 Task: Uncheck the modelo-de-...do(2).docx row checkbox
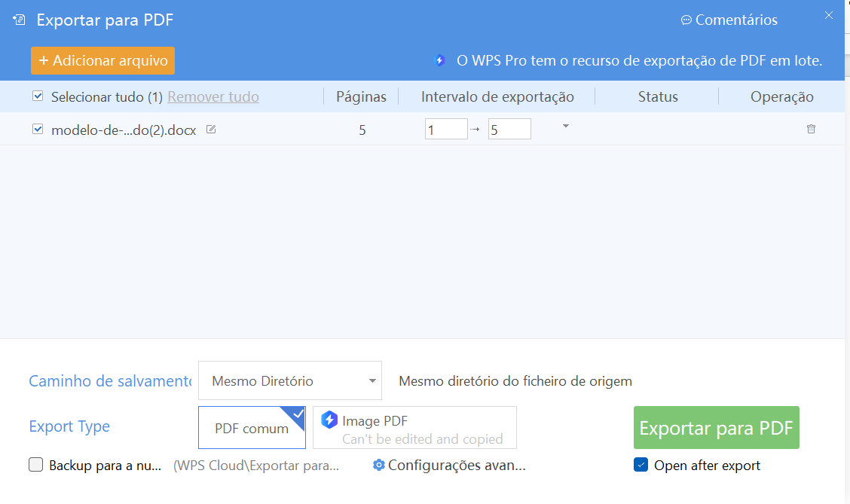38,128
